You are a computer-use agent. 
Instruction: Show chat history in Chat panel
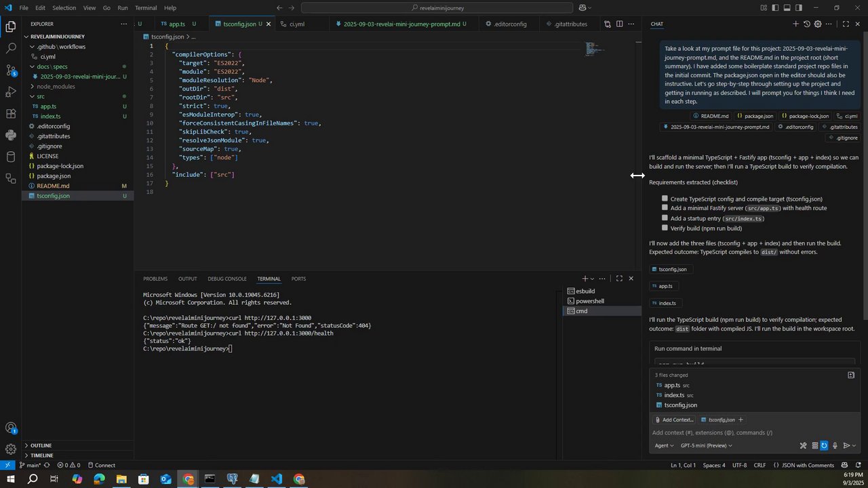pos(806,24)
